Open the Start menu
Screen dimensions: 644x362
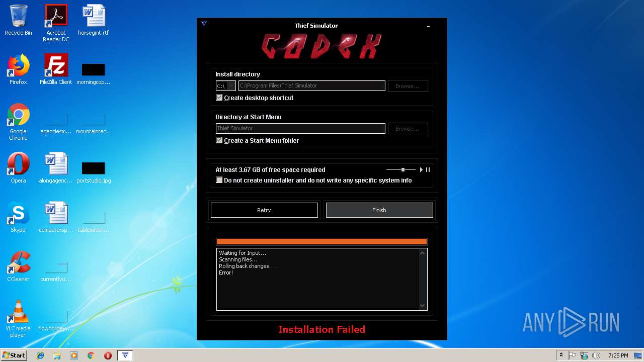pos(14,355)
